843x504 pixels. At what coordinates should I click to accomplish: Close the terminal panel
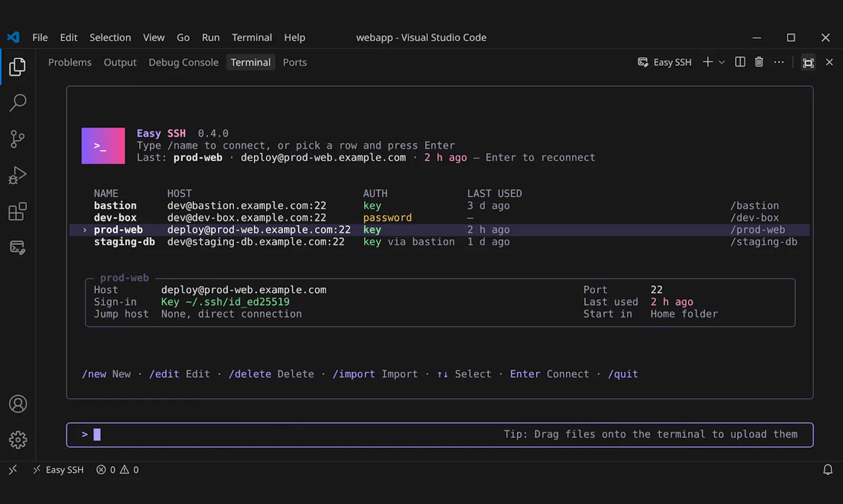(x=829, y=62)
